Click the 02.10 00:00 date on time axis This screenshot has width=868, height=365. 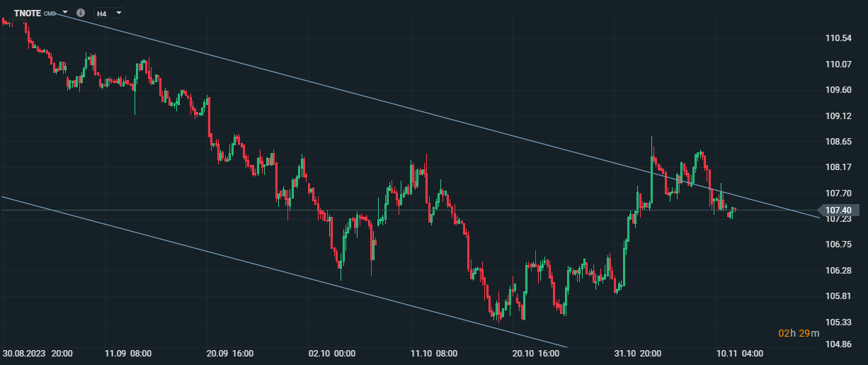333,353
